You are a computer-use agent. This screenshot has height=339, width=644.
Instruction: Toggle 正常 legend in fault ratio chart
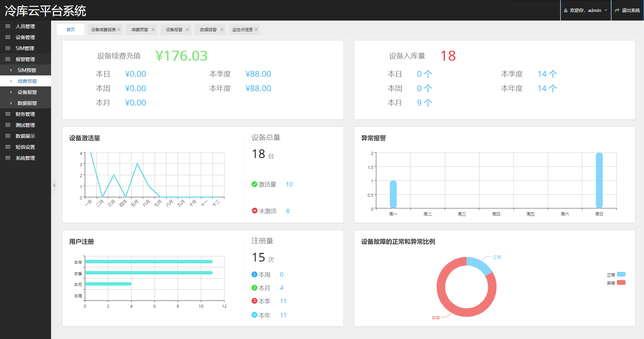pos(621,275)
